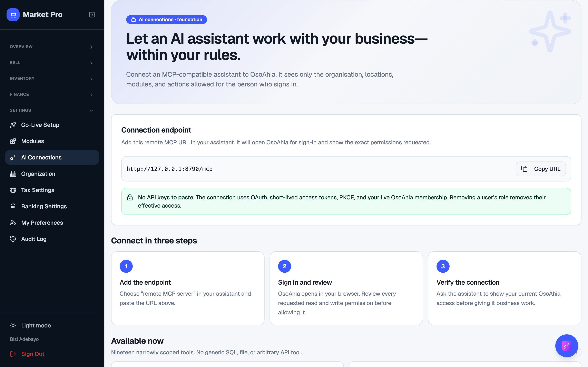Click the Tax Settings scales icon
Screen dimensions: 588x367
(x=13, y=190)
